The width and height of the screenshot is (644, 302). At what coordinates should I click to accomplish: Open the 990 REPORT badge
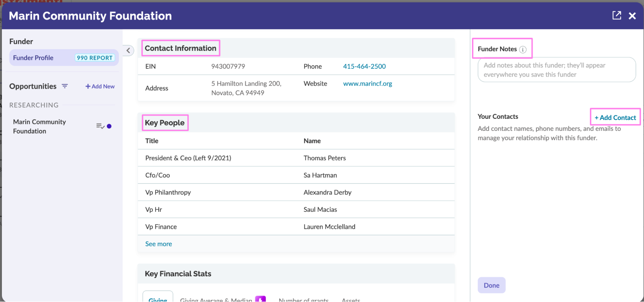tap(95, 58)
